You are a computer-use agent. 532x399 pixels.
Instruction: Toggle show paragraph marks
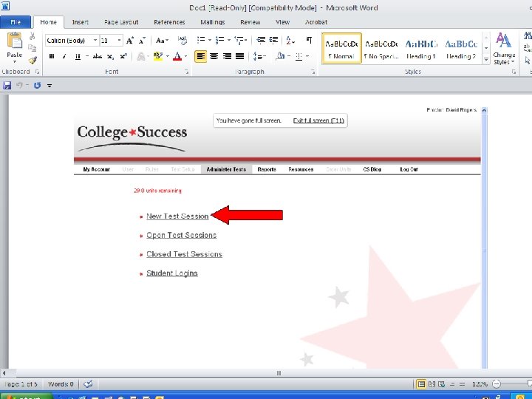pos(309,40)
